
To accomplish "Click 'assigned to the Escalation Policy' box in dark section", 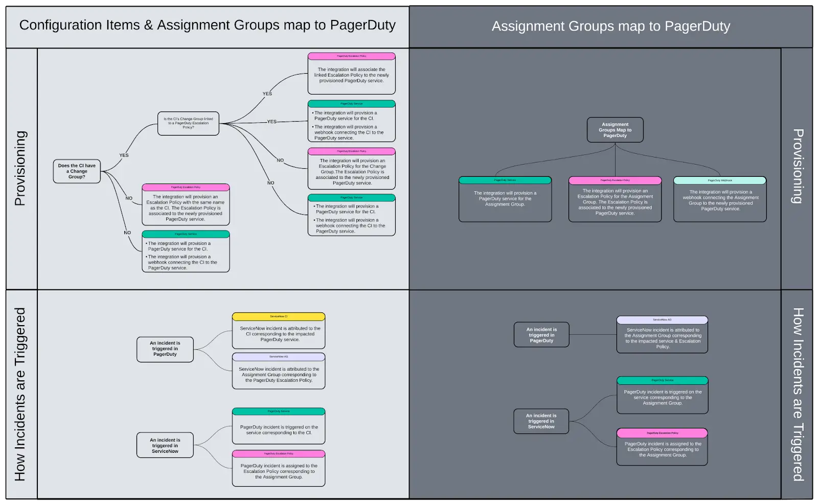I will (x=663, y=447).
